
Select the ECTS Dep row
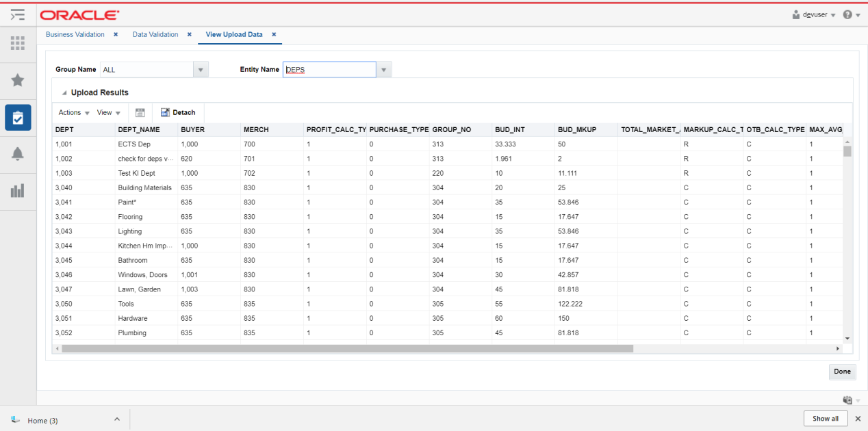click(x=448, y=144)
